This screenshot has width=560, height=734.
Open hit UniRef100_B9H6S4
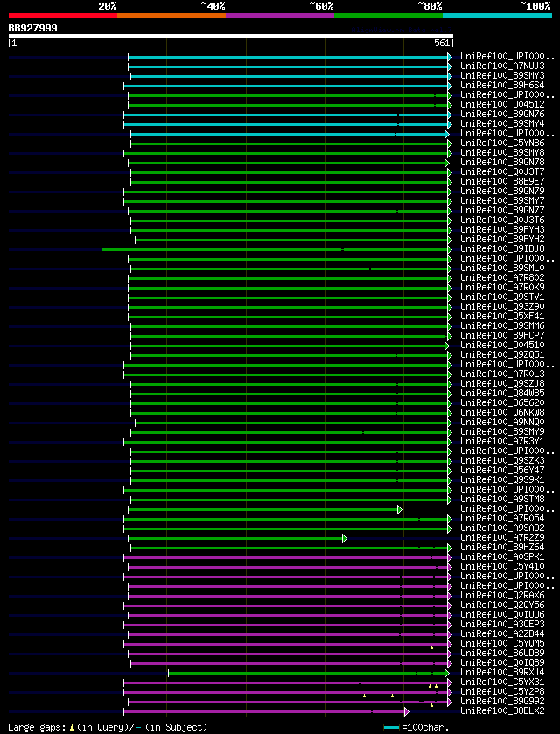(502, 86)
